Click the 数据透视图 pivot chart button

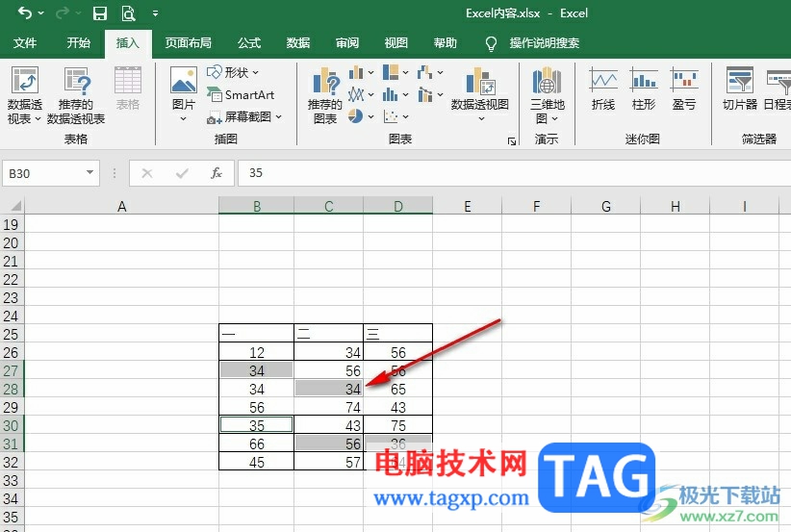480,95
